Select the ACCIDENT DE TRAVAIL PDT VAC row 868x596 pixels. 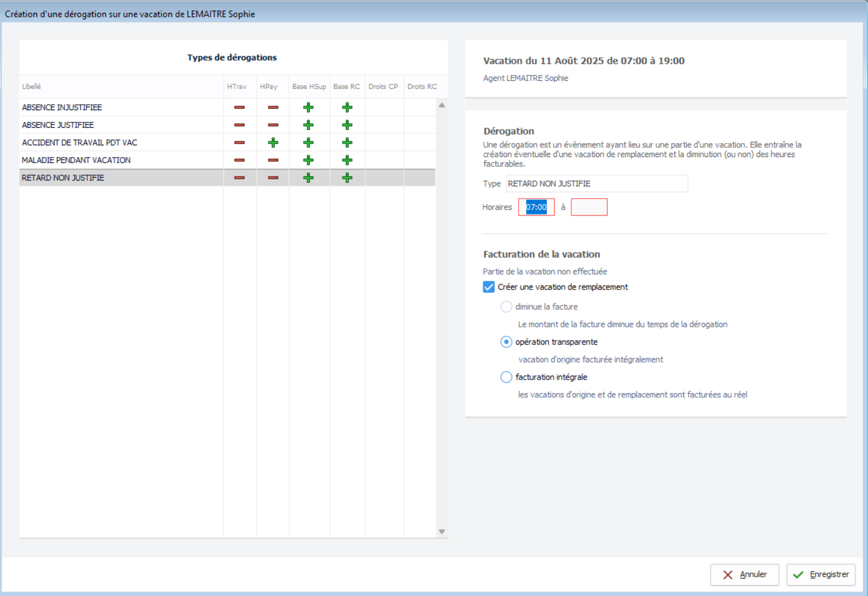point(80,142)
